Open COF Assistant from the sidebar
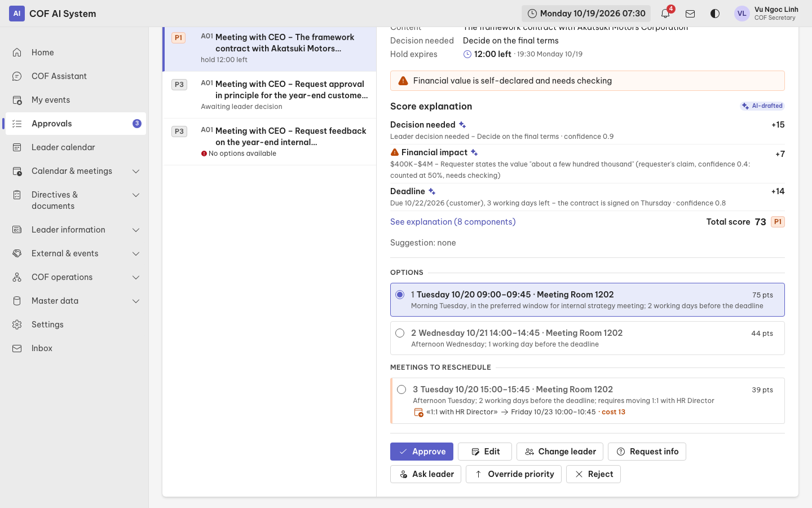 [x=76, y=76]
